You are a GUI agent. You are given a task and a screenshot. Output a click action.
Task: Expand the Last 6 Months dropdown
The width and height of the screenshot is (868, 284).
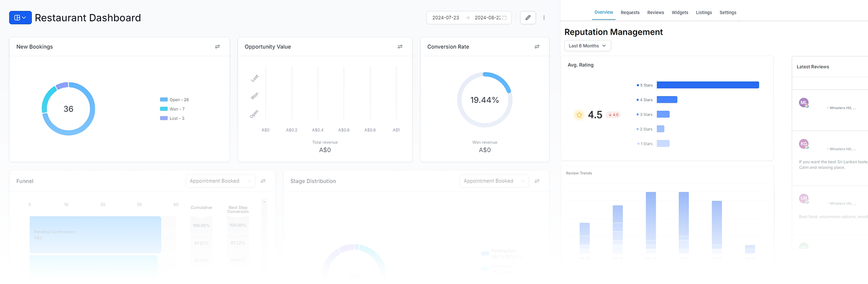click(587, 46)
